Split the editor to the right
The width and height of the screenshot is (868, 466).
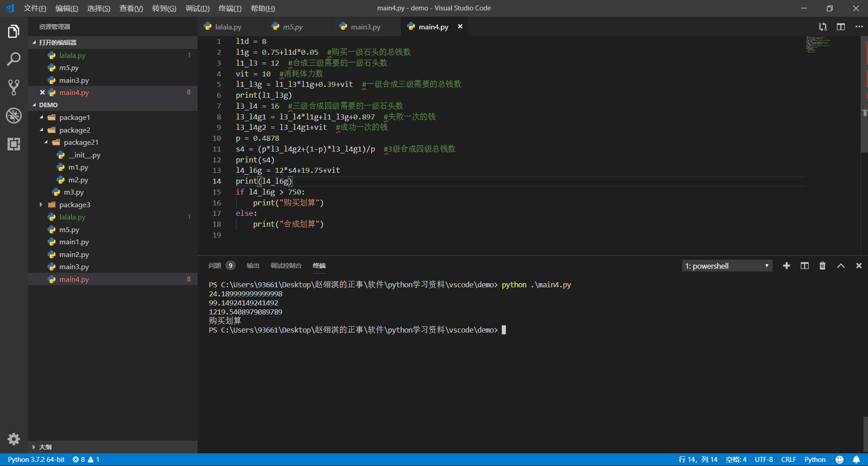coord(841,27)
